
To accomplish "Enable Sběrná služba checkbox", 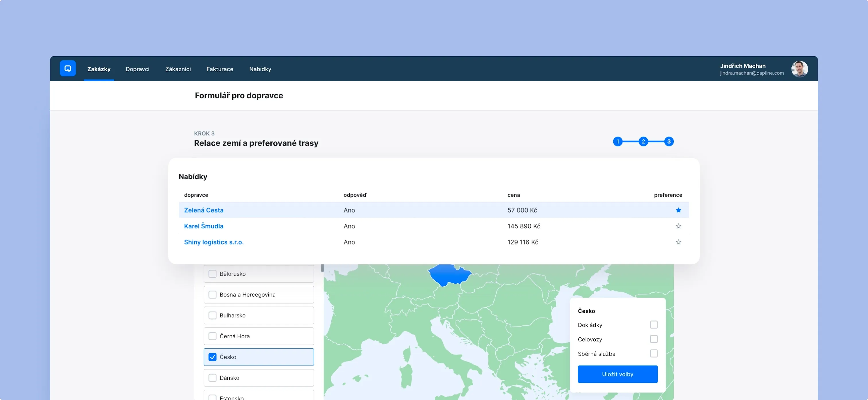I will click(x=653, y=353).
